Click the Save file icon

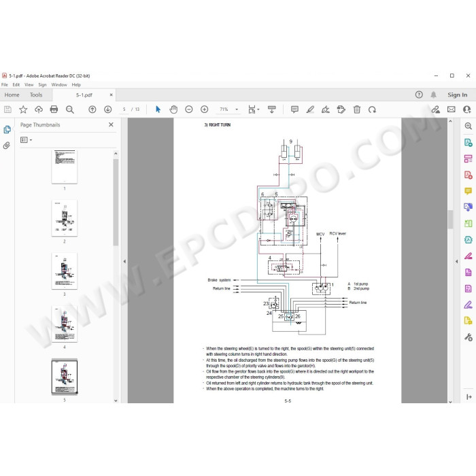point(7,109)
